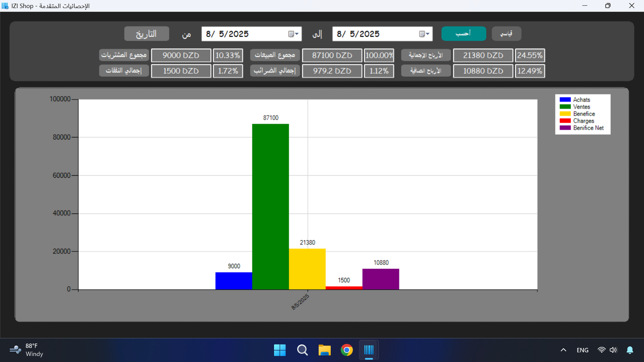Open the Windows Start menu

click(280, 350)
